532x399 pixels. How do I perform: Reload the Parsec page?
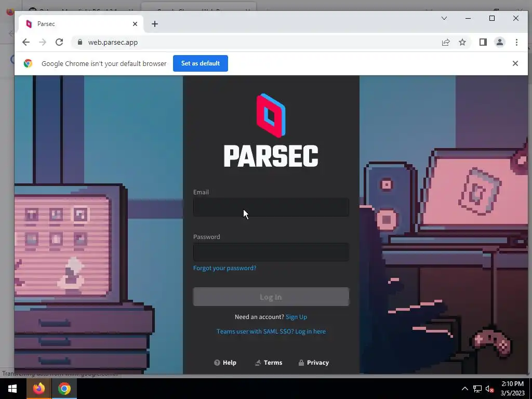[x=59, y=42]
